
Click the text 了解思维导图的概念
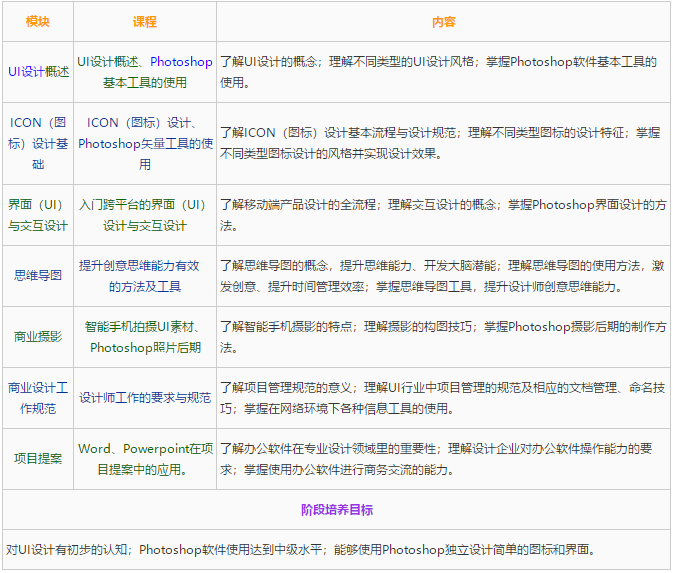tap(274, 265)
